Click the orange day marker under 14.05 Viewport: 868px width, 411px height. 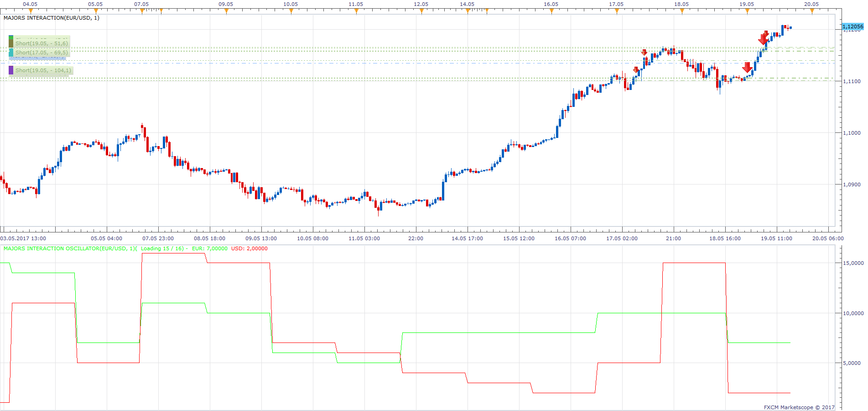[x=468, y=11]
